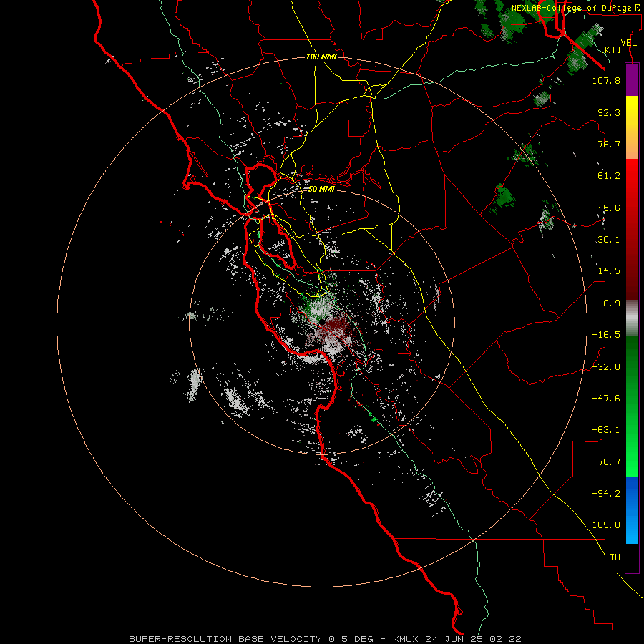
Task: Click the -0.9 legend value
Action: 609,303
